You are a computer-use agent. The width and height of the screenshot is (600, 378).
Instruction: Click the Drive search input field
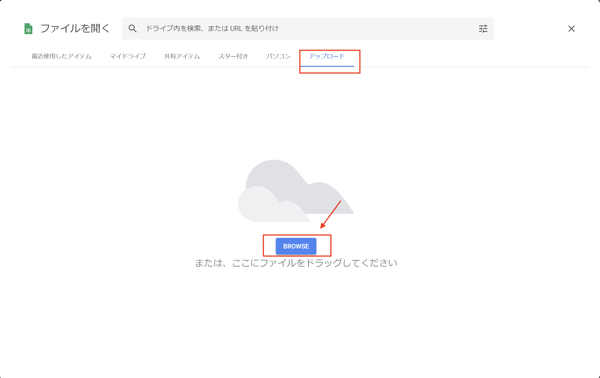[x=308, y=28]
